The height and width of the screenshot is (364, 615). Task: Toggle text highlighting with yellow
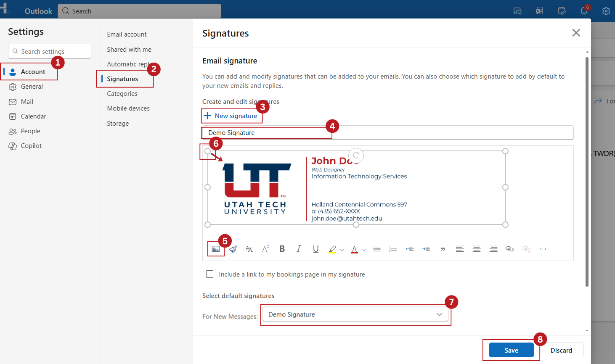click(332, 248)
